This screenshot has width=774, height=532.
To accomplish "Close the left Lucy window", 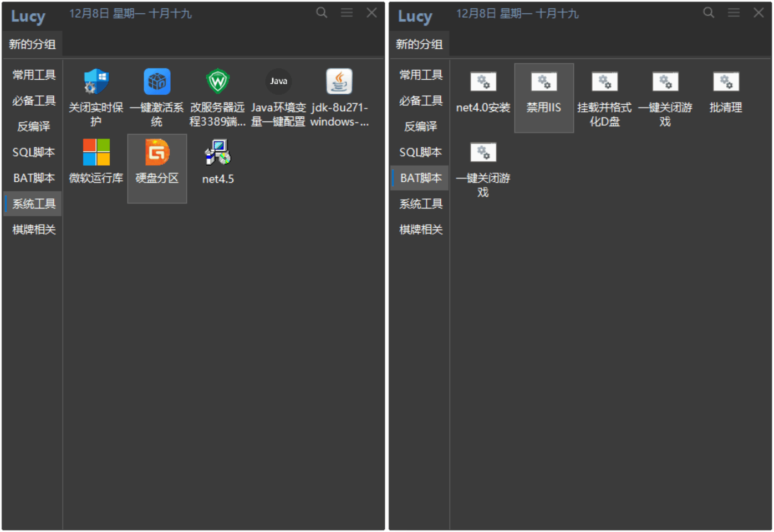I will 371,13.
